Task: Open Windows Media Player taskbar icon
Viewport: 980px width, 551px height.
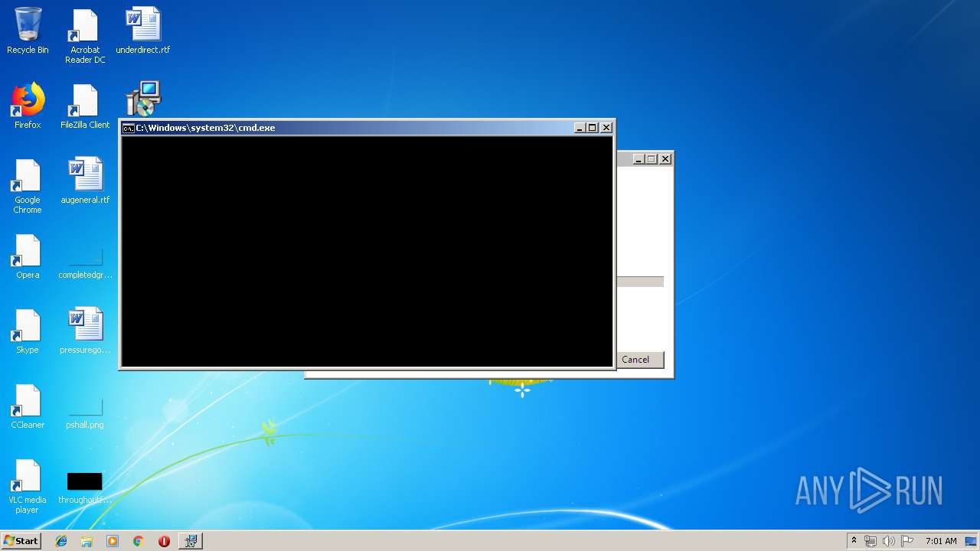Action: click(113, 541)
